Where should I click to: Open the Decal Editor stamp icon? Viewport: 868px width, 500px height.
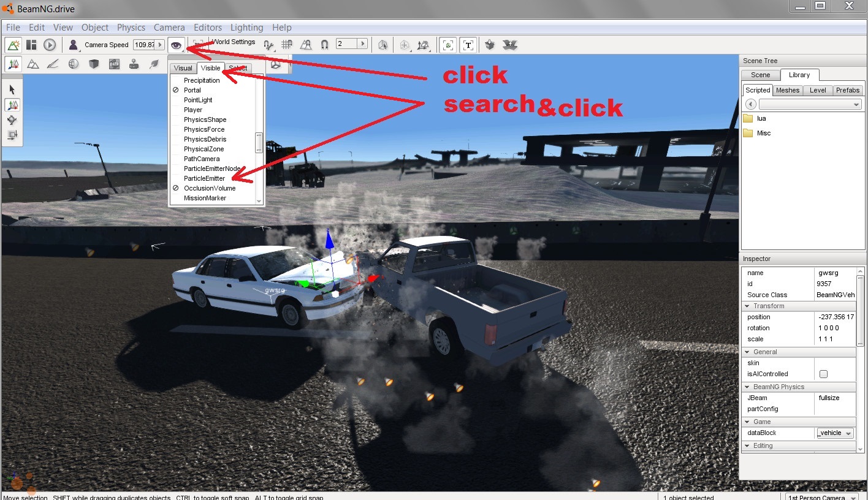click(x=134, y=64)
